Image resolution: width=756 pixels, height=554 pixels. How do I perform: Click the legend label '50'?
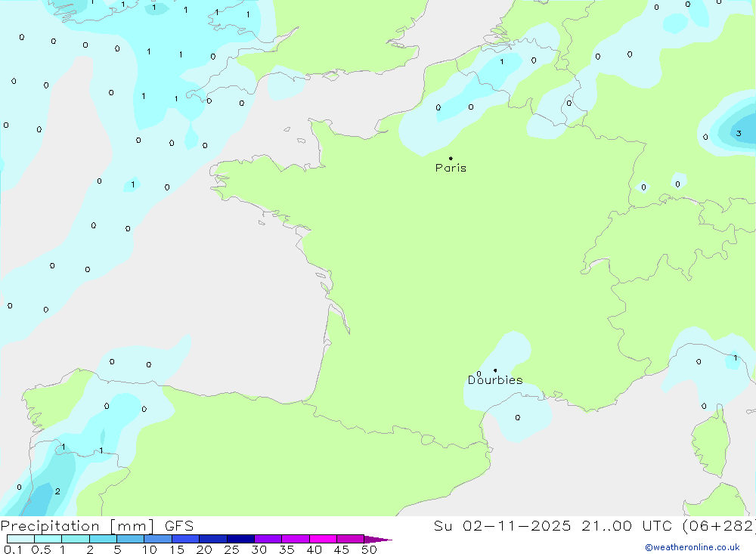[x=369, y=549]
